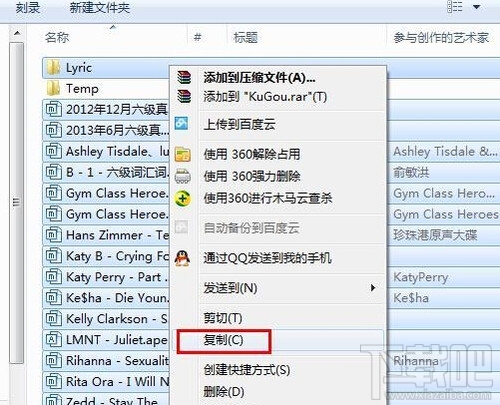Select the Lyric folder name
500x405 pixels.
coord(79,68)
